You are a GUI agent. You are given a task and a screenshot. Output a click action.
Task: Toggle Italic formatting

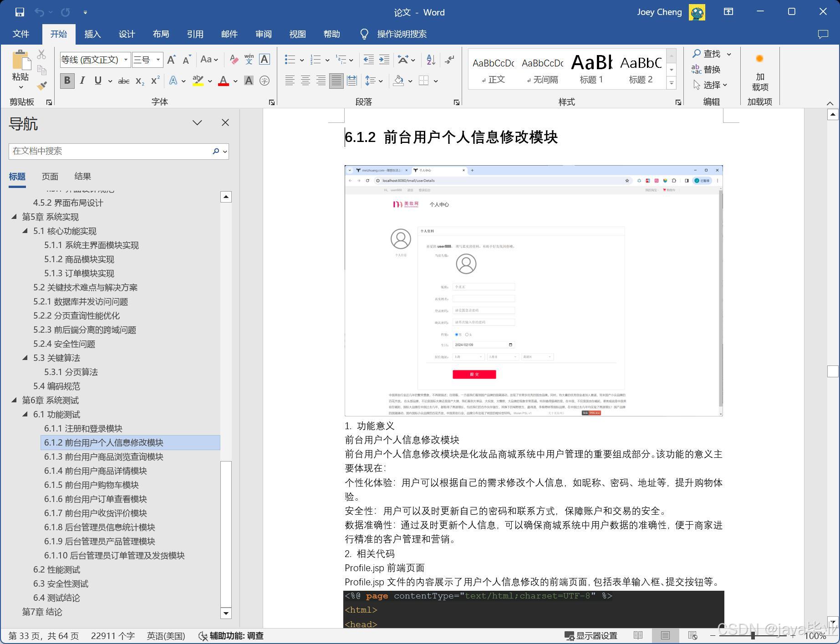82,81
